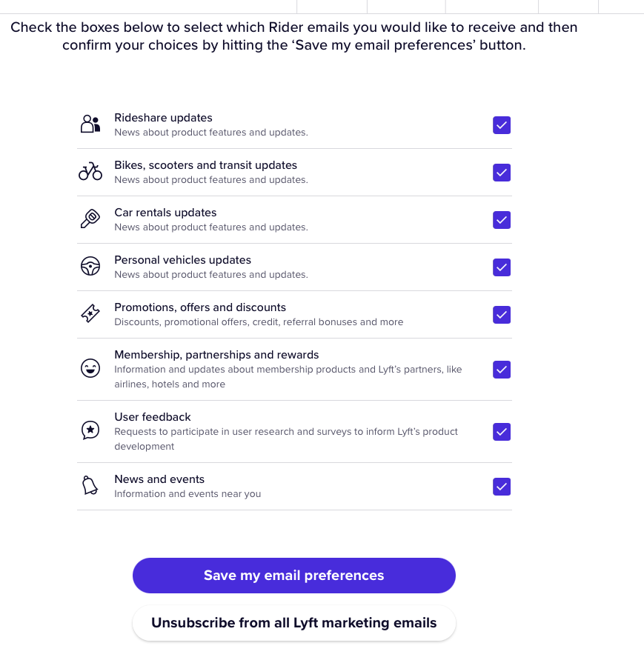Viewport: 644px width, 660px height.
Task: Click the star speech bubble feedback icon
Action: click(90, 430)
